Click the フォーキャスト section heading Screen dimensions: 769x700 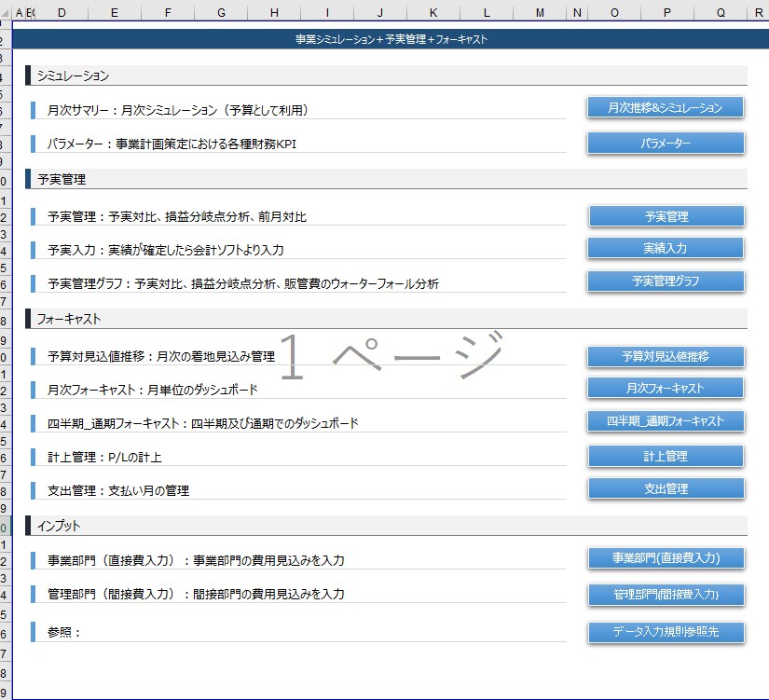[x=69, y=319]
